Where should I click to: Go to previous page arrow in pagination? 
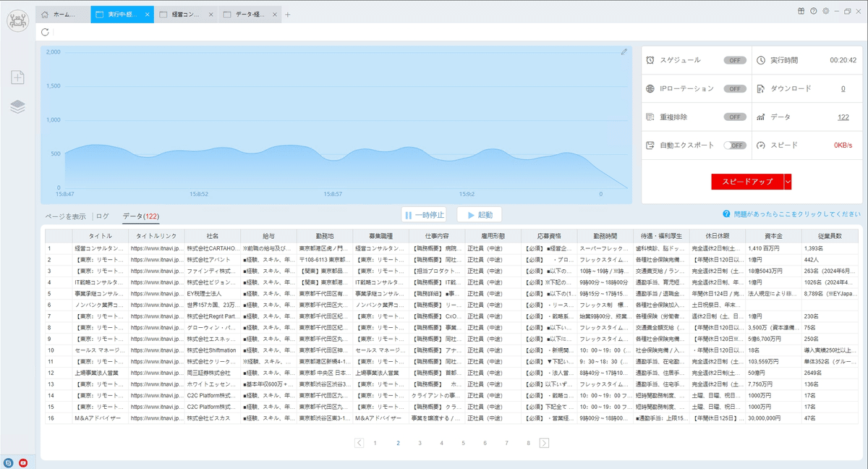coord(359,443)
